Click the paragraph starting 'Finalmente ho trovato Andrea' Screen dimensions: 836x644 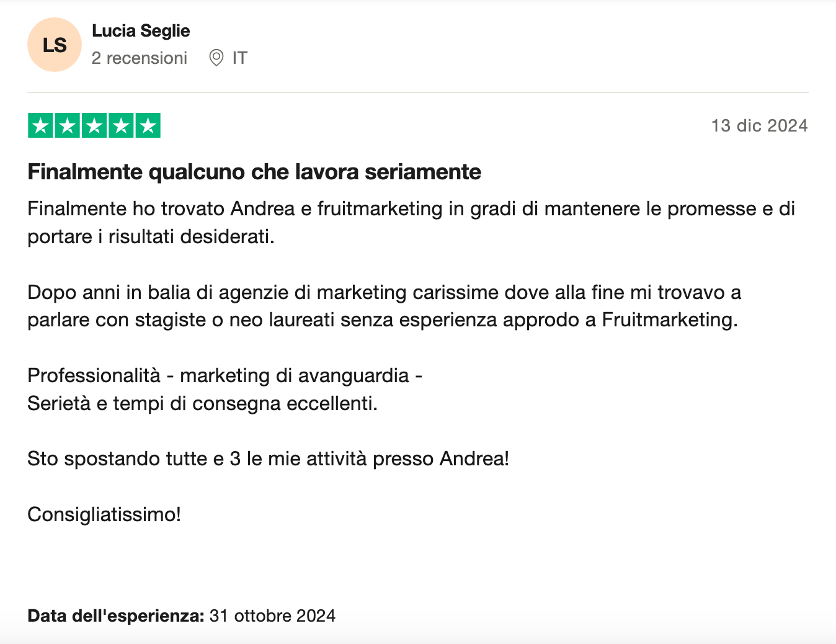[x=411, y=222]
